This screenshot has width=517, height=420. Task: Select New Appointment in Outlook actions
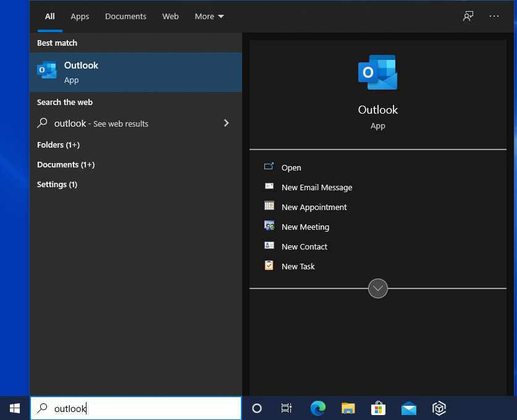click(x=314, y=207)
